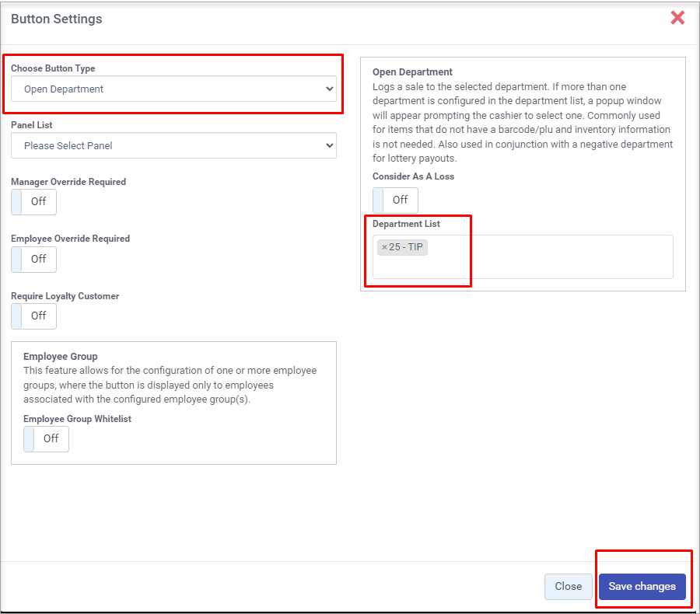The width and height of the screenshot is (700, 614).
Task: Remove the 25 - TIP department tag
Action: [384, 247]
